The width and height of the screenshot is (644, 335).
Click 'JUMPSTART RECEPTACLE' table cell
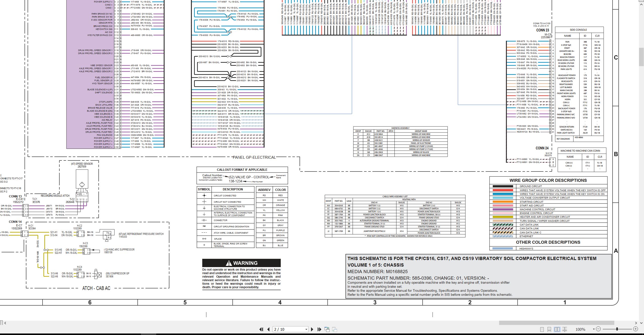pyautogui.click(x=374, y=231)
